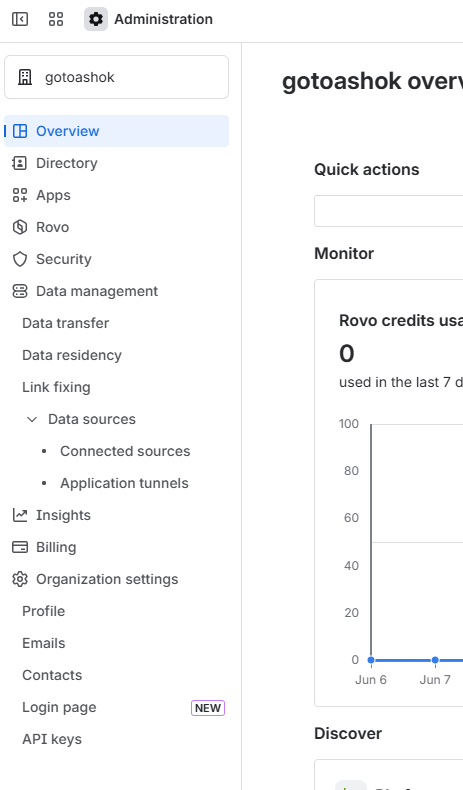Click the Billing card icon
The image size is (463, 790).
20,547
